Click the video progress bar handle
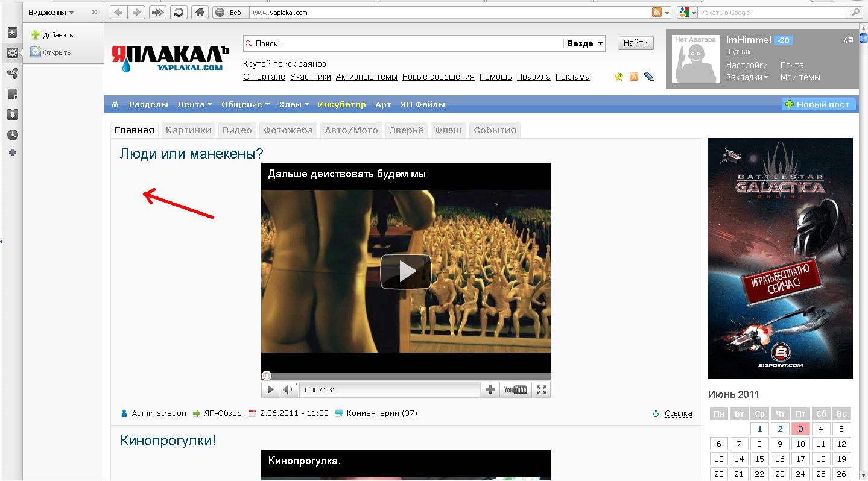Viewport: 868px width, 481px height. [267, 376]
